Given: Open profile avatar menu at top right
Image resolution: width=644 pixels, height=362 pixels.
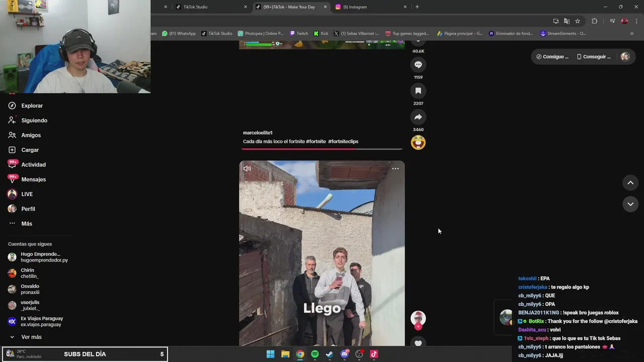Looking at the screenshot, I should pos(625,57).
